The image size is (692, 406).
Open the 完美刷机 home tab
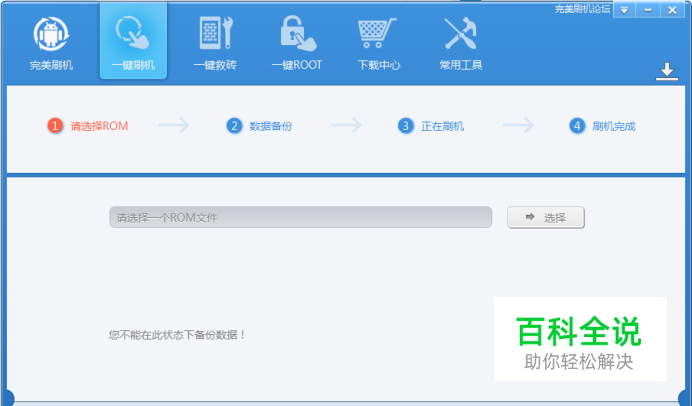[51, 43]
